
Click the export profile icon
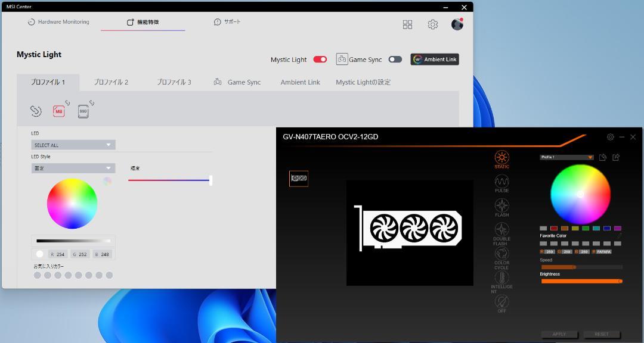click(616, 157)
